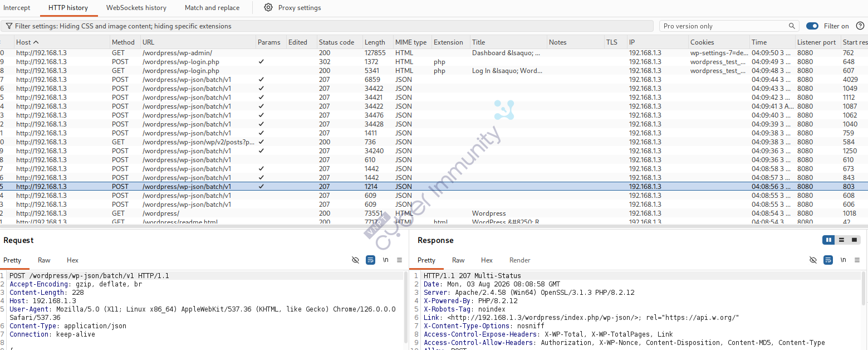Switch Request view to Hex

(72, 260)
